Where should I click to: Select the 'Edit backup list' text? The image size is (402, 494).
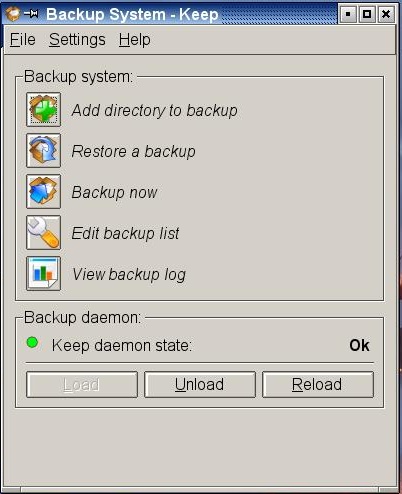125,233
